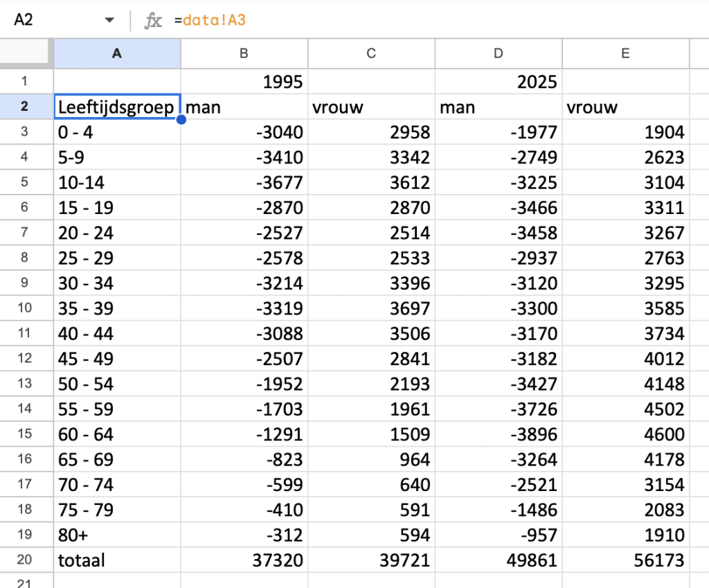Image resolution: width=709 pixels, height=588 pixels.
Task: Click the man header in column D
Action: pyautogui.click(x=499, y=107)
